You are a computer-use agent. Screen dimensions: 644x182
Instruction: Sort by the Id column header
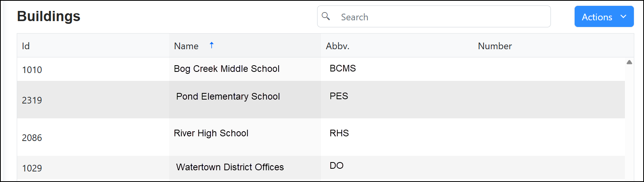(x=26, y=46)
